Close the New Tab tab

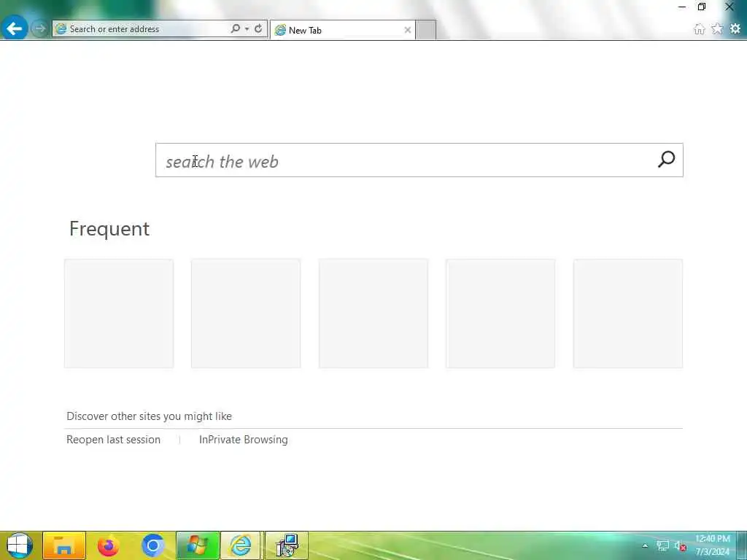click(407, 30)
